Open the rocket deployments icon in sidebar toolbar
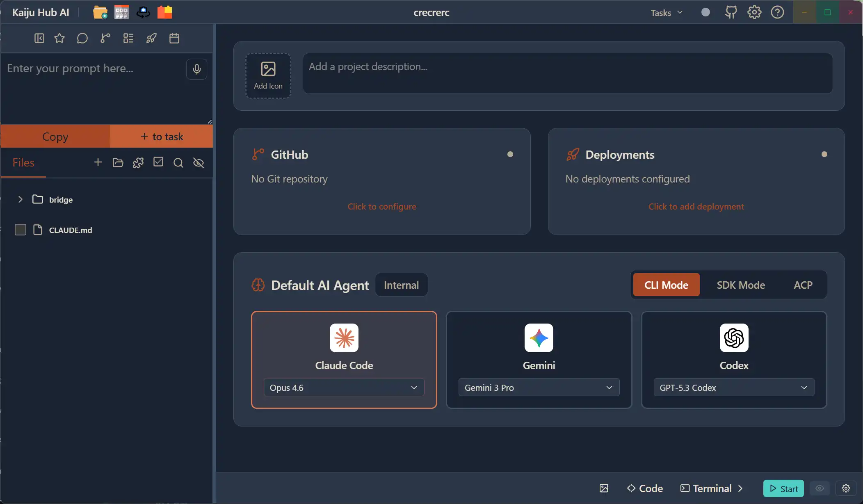Viewport: 863px width, 504px height. pos(151,38)
